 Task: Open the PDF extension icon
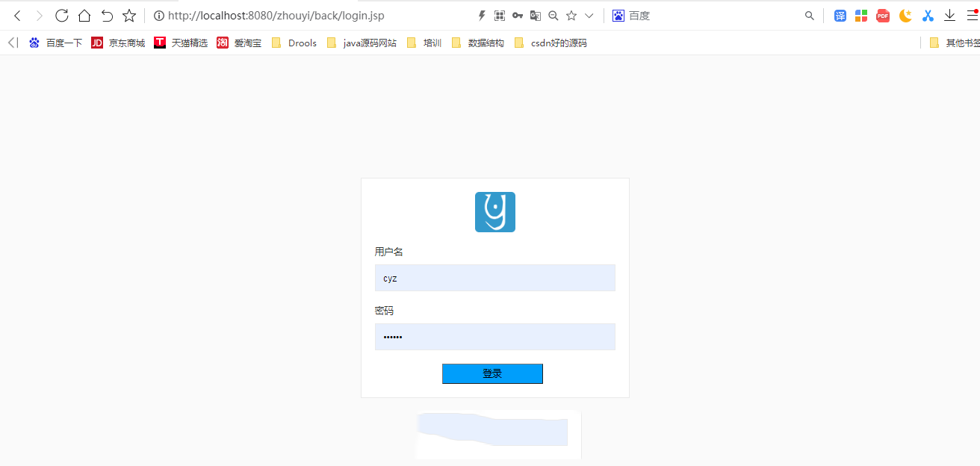pyautogui.click(x=883, y=16)
